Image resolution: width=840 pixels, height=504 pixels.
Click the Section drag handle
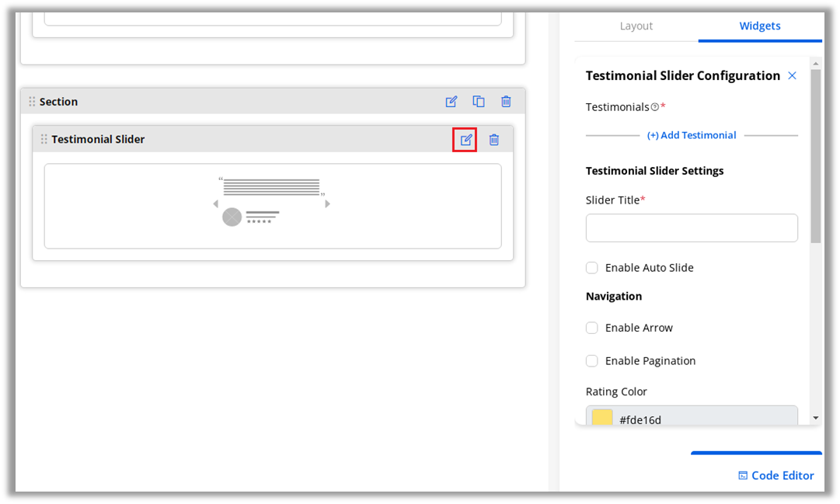click(32, 102)
